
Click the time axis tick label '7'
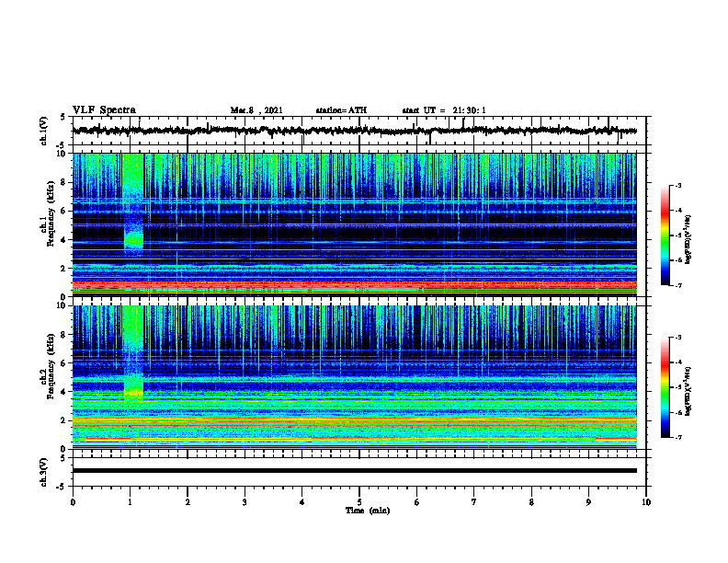coord(474,502)
